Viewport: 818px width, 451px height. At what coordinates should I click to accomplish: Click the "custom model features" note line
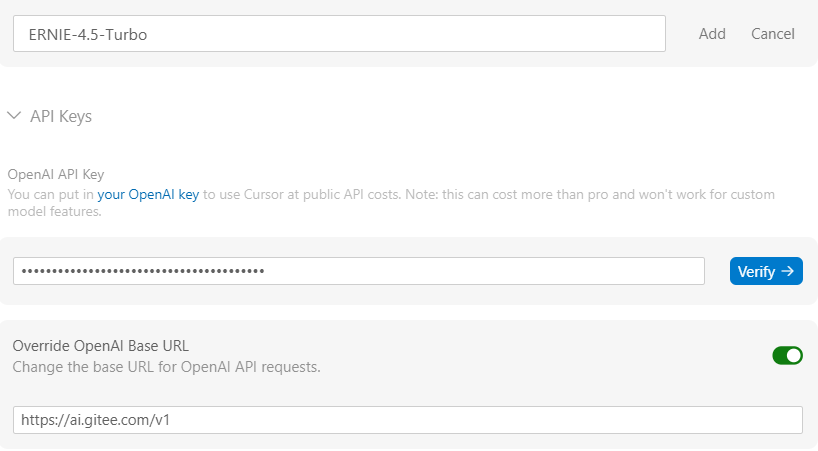pyautogui.click(x=55, y=211)
